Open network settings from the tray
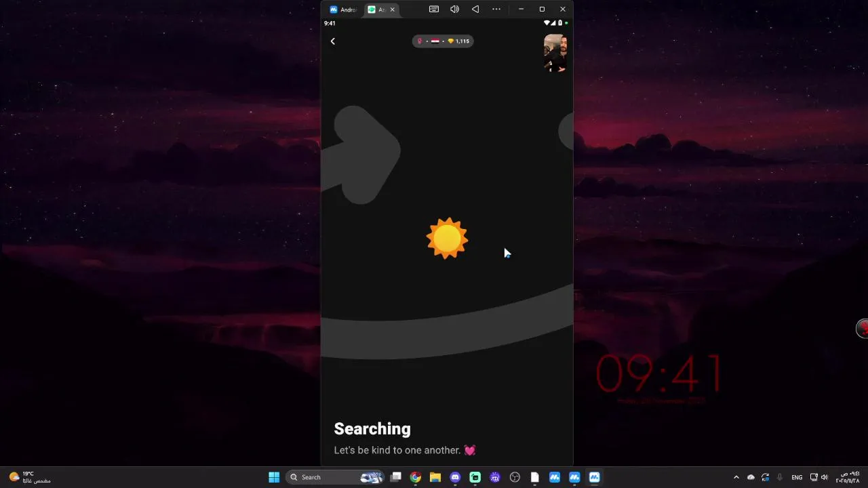Viewport: 868px width, 488px height. pos(814,477)
